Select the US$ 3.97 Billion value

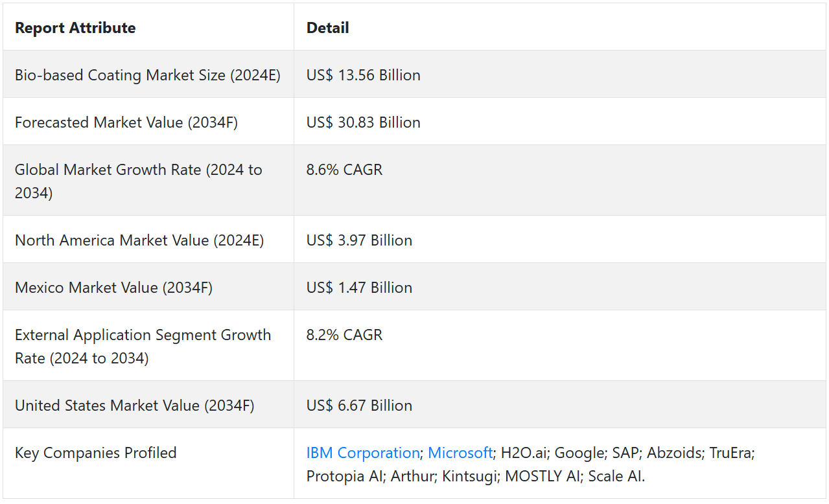(359, 240)
